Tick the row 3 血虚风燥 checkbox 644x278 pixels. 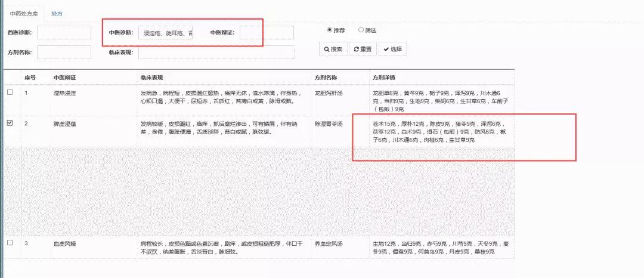(10, 243)
